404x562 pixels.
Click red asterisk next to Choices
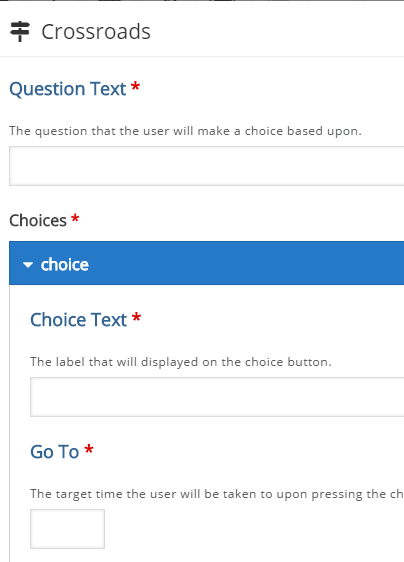point(75,218)
